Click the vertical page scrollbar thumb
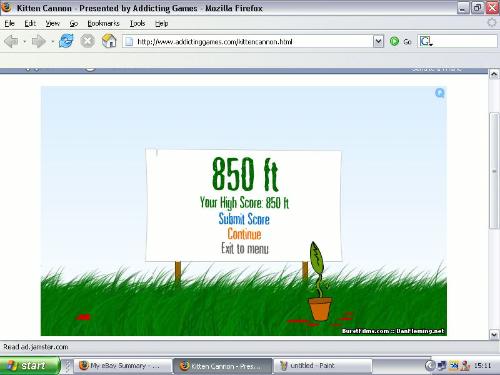The height and width of the screenshot is (375, 500). point(494,171)
